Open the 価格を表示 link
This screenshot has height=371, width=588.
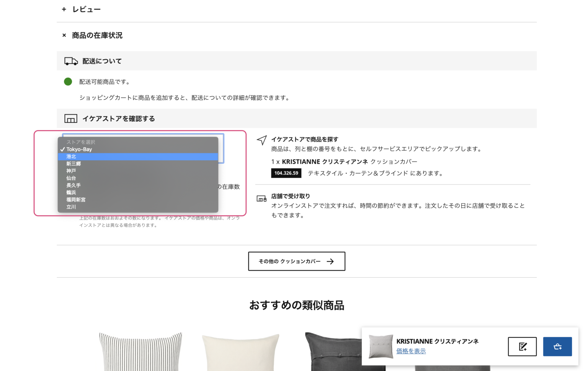pyautogui.click(x=411, y=351)
